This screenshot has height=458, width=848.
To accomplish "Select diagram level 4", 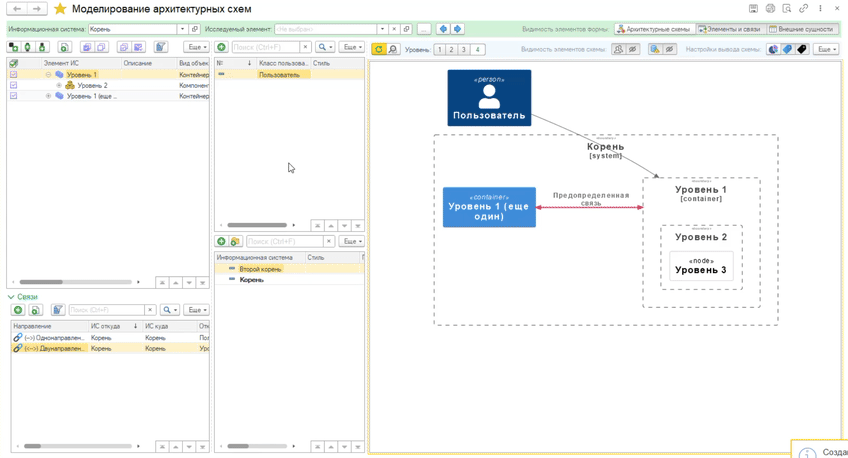I will click(x=477, y=49).
